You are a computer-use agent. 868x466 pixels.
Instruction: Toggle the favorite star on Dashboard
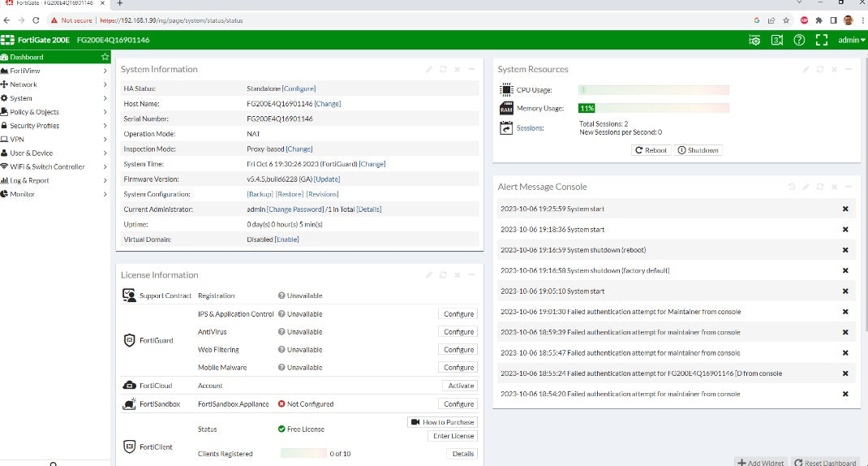pos(105,57)
